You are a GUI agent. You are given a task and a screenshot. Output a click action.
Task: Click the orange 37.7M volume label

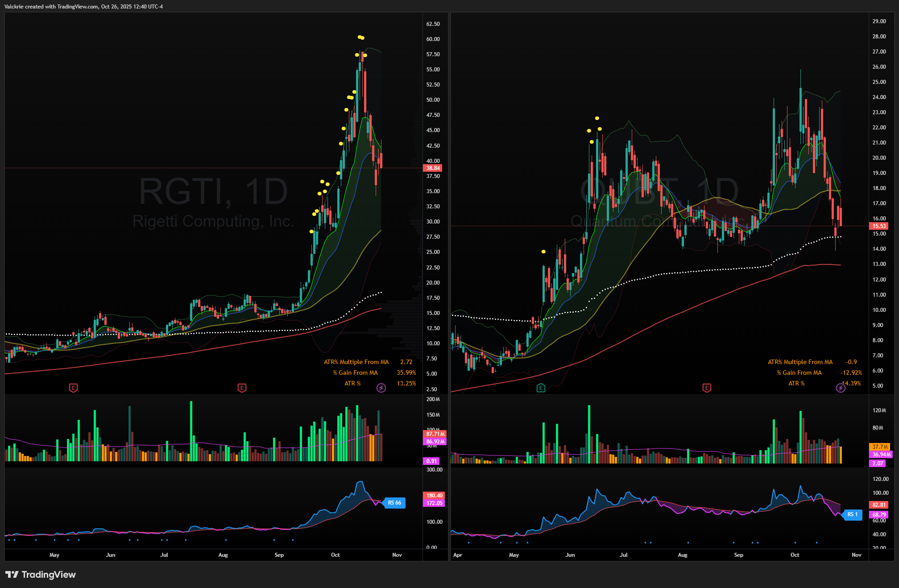[880, 447]
